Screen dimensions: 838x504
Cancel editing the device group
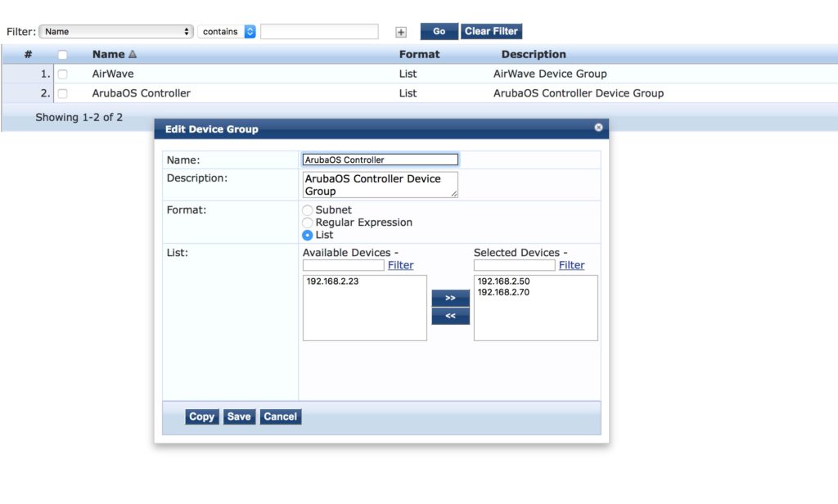pyautogui.click(x=281, y=417)
